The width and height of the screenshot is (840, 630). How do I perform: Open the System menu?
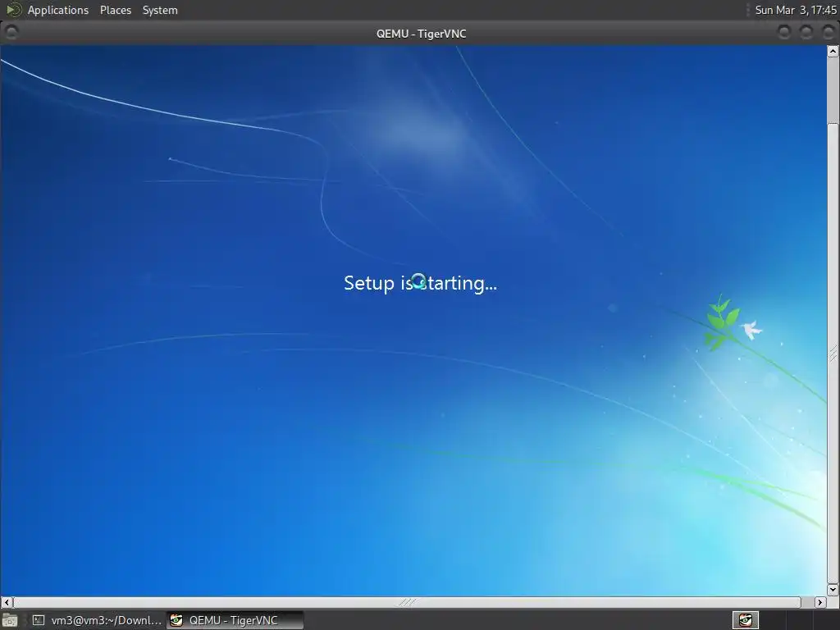[160, 10]
